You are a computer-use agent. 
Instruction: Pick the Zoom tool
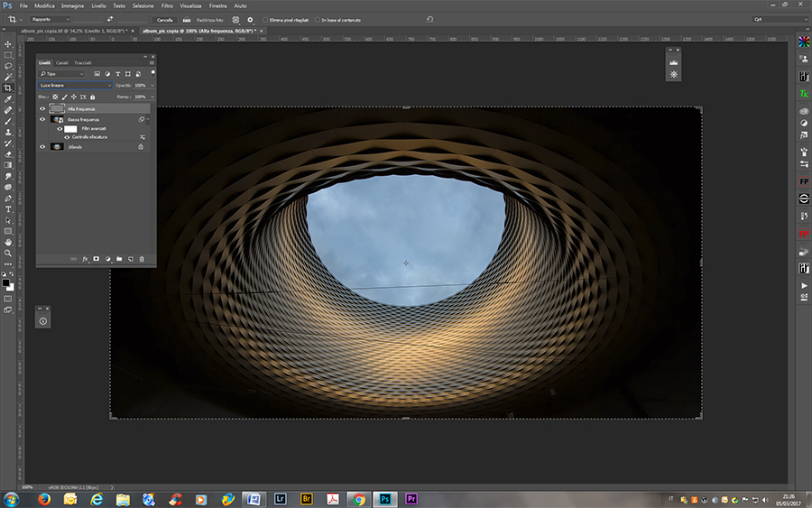pyautogui.click(x=8, y=254)
